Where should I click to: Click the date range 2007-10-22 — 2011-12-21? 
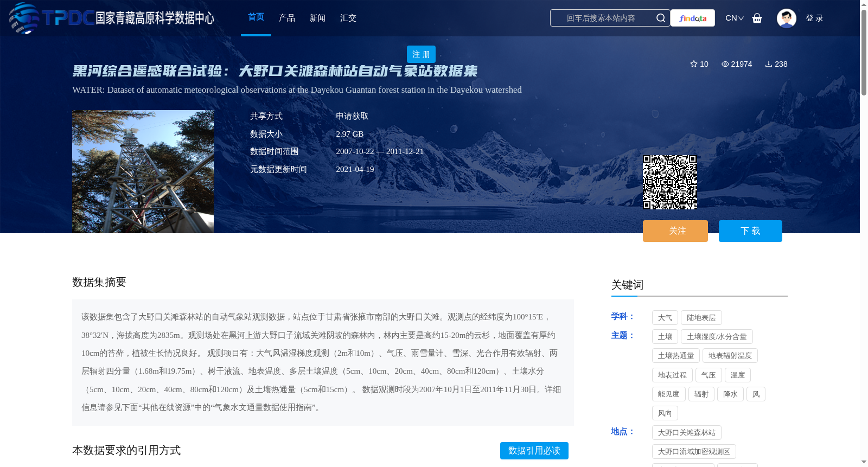click(x=380, y=151)
